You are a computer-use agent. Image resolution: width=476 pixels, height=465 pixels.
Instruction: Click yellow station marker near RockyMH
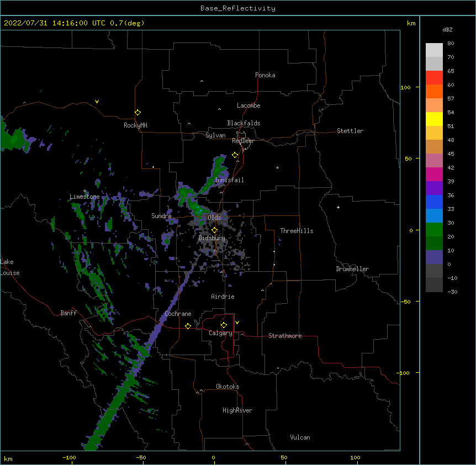137,112
